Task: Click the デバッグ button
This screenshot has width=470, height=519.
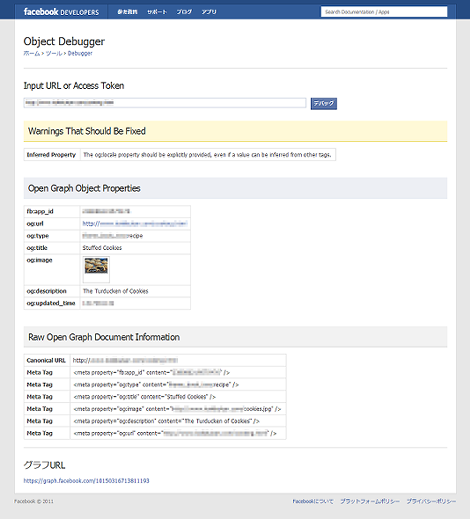Action: click(x=324, y=103)
